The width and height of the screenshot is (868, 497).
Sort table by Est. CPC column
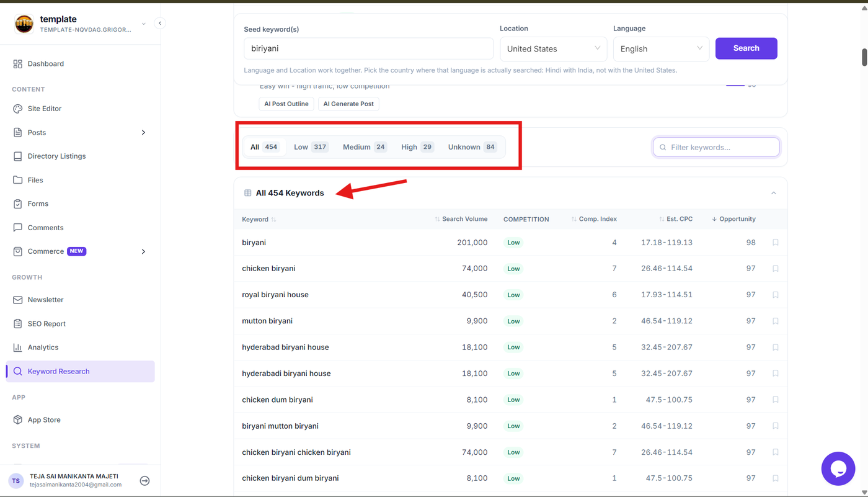click(676, 219)
